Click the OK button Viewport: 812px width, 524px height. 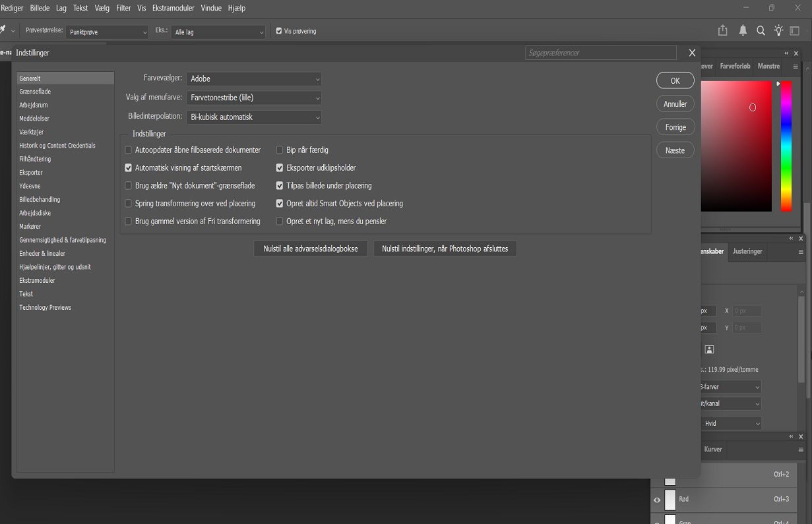coord(675,80)
